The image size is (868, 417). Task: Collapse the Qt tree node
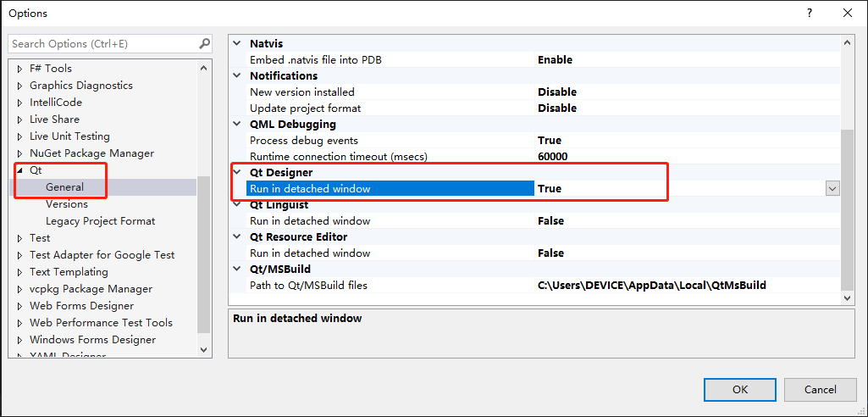[x=20, y=170]
